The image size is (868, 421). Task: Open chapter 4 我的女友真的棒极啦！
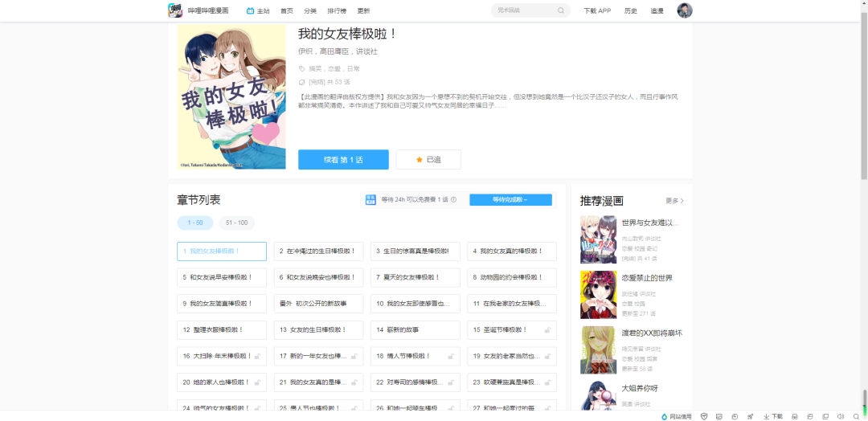point(512,251)
